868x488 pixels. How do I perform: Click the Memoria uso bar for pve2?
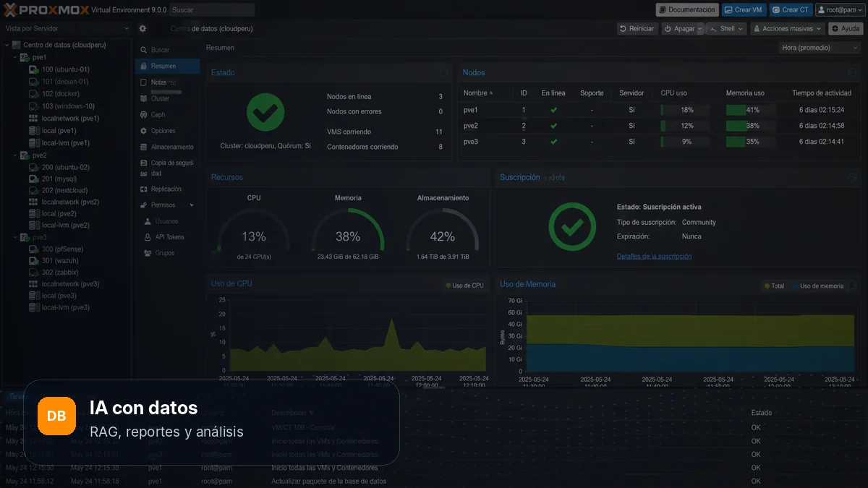pyautogui.click(x=751, y=126)
